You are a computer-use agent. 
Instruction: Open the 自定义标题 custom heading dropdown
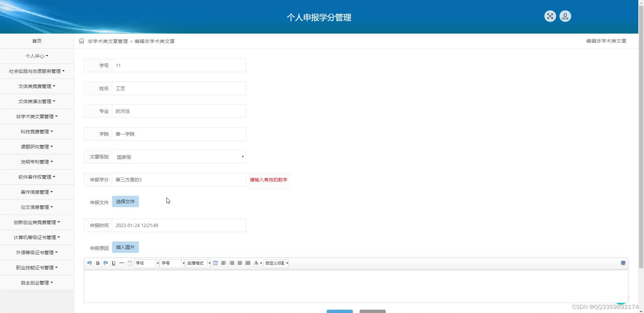(x=276, y=263)
